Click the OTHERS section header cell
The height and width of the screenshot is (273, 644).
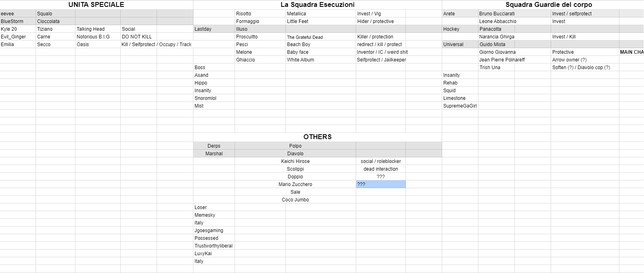[317, 137]
